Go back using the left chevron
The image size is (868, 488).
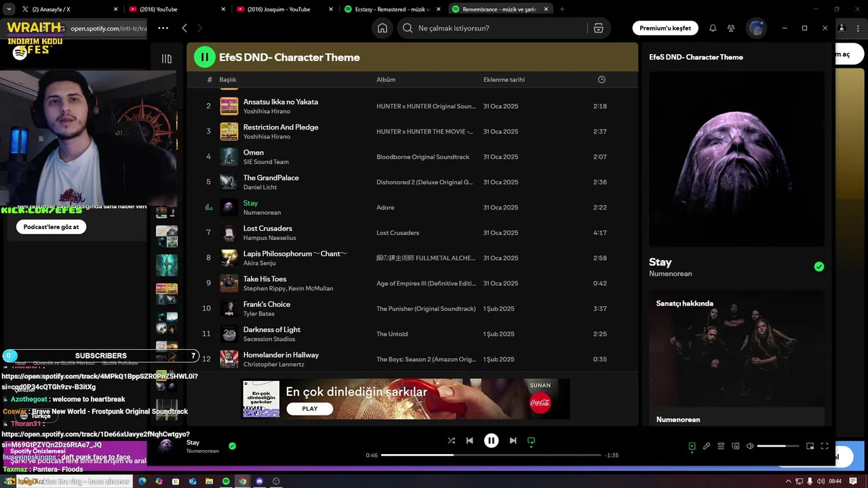pos(184,28)
